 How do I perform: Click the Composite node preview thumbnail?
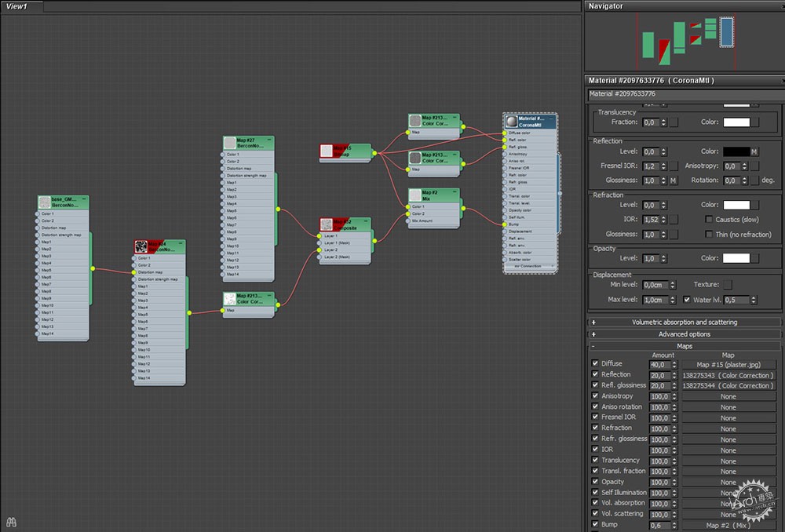[327, 224]
